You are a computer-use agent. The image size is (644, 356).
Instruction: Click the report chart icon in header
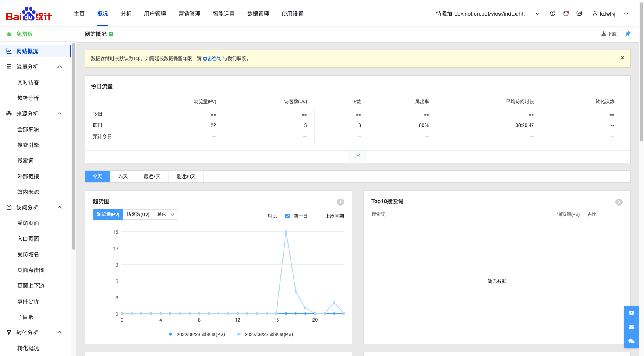click(579, 13)
